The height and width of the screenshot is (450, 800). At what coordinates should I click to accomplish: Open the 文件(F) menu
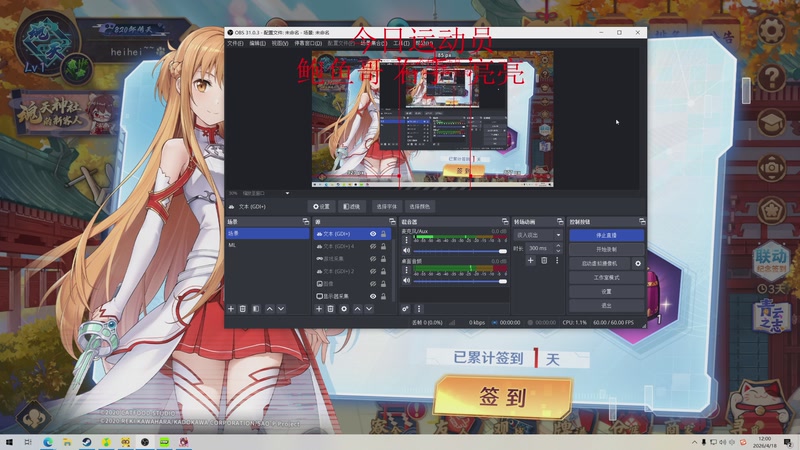[235, 43]
